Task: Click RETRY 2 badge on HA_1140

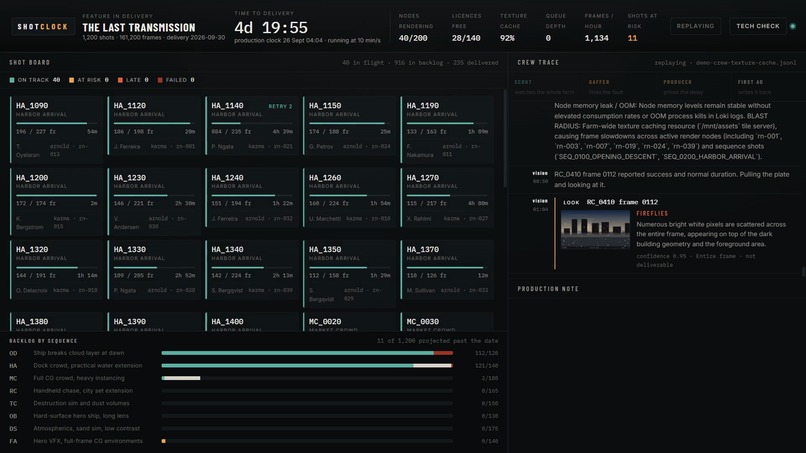Action: coord(280,106)
